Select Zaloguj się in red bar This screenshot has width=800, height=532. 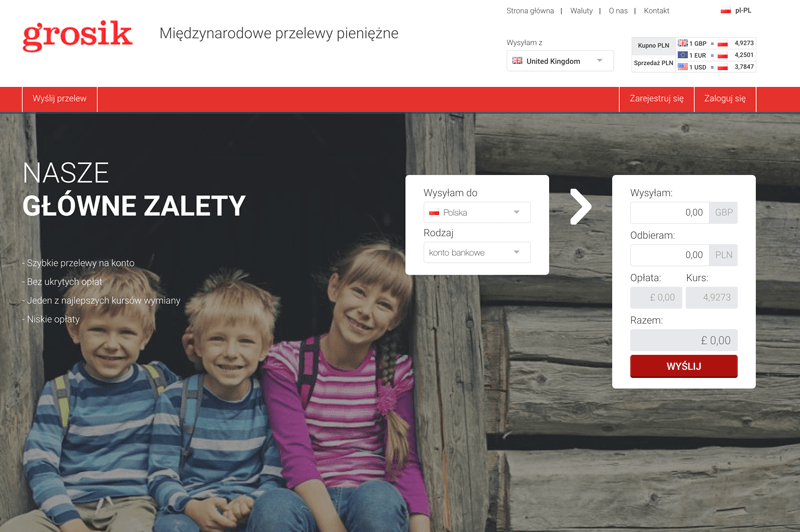(725, 99)
